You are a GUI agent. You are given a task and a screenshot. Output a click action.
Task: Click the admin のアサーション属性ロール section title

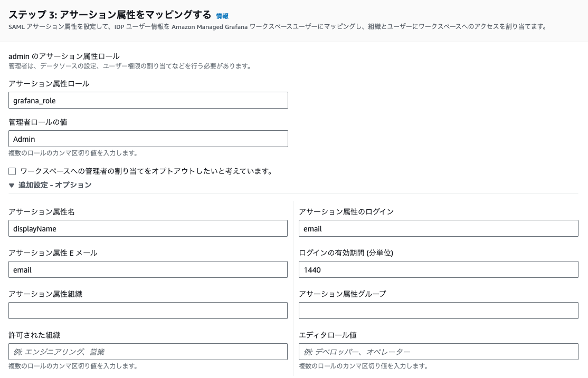click(64, 56)
